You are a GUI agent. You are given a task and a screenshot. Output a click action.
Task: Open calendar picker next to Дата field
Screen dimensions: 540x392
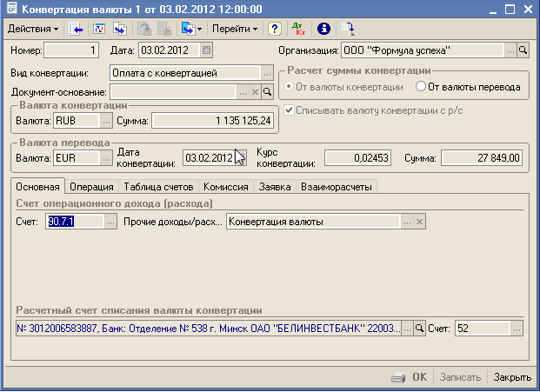pos(206,50)
